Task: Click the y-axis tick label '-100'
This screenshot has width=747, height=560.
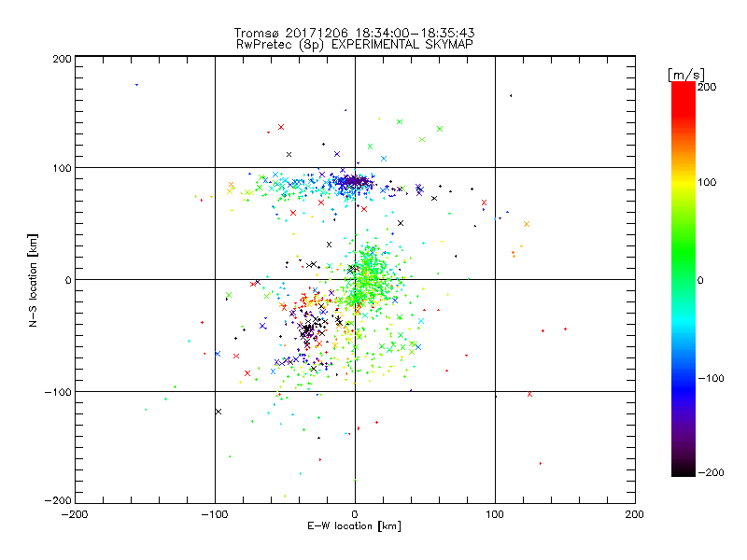Action: pyautogui.click(x=58, y=392)
